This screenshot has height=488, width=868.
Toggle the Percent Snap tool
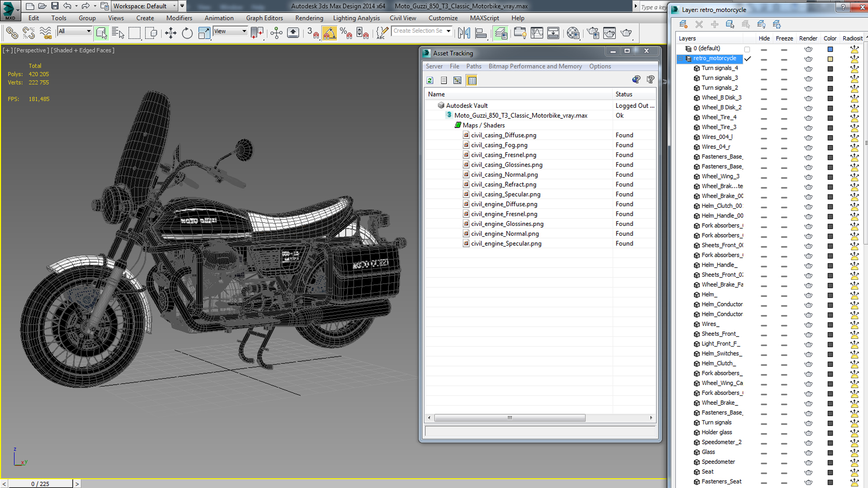(346, 33)
